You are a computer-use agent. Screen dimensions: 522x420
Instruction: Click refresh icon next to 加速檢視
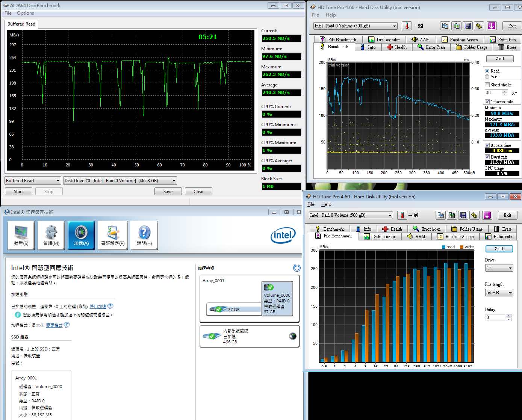(297, 268)
